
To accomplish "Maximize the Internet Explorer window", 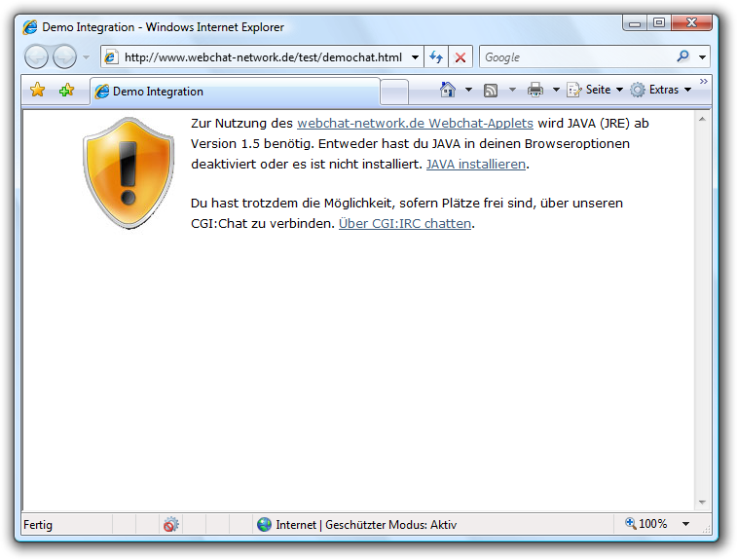I will click(x=659, y=23).
